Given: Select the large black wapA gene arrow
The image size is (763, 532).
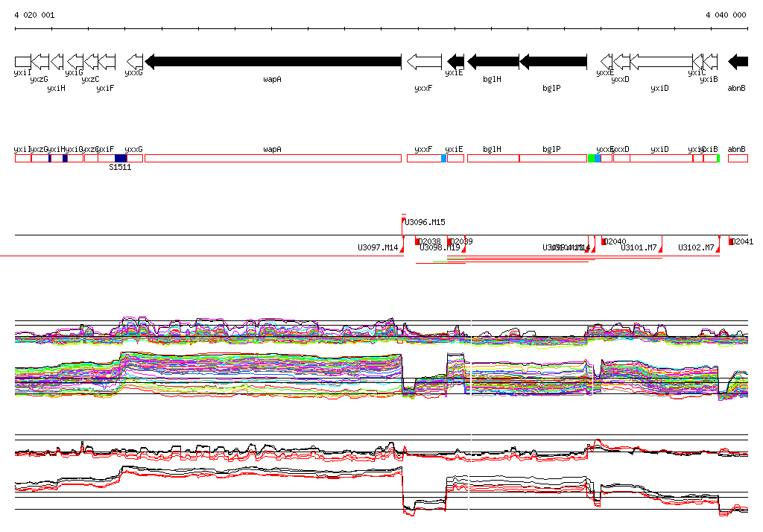Looking at the screenshot, I should pos(273,62).
